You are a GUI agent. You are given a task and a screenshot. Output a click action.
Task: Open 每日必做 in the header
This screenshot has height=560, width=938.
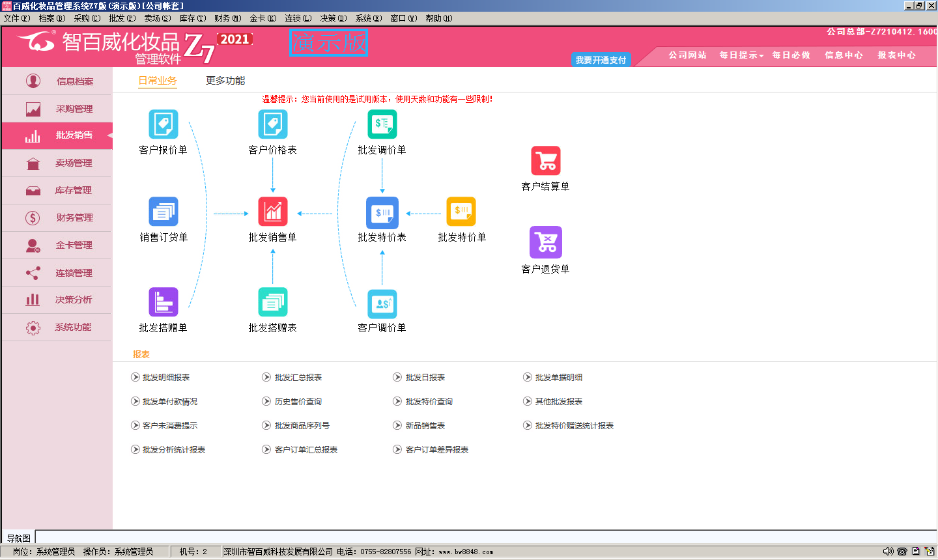point(791,55)
